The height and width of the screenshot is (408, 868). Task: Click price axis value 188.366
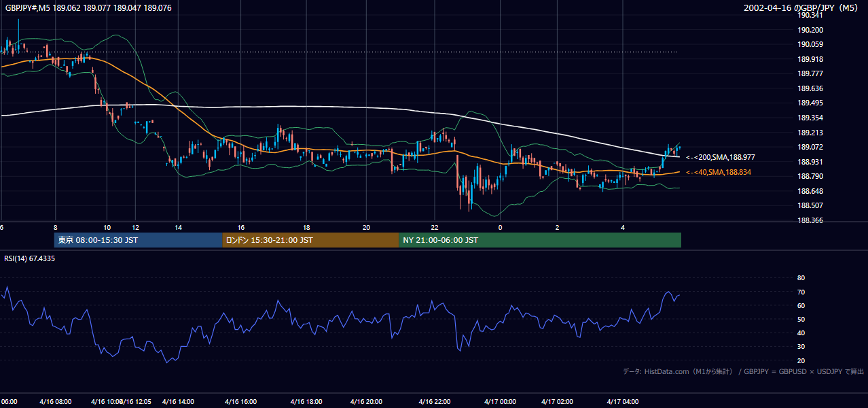810,220
